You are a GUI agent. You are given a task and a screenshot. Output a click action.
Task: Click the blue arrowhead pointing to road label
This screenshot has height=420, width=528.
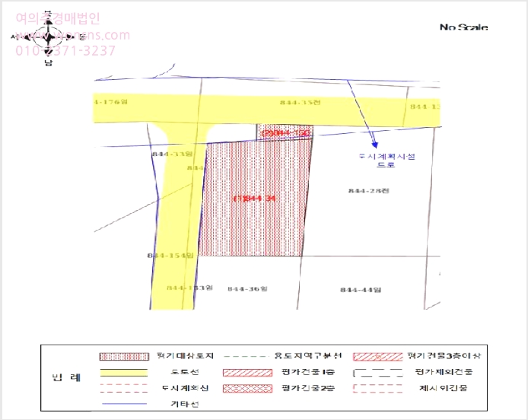click(x=374, y=145)
